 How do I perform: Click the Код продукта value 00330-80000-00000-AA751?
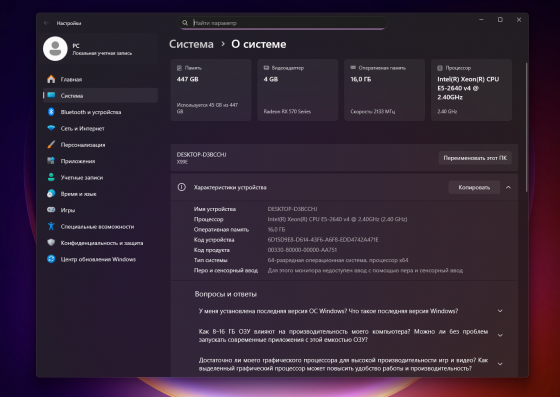[302, 250]
